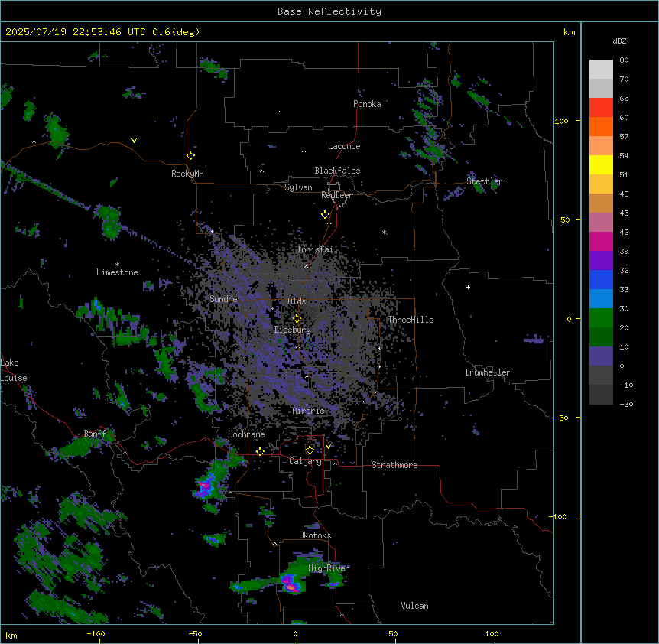Click the Base_Reflectivity title text
This screenshot has height=644, width=659.
point(329,11)
